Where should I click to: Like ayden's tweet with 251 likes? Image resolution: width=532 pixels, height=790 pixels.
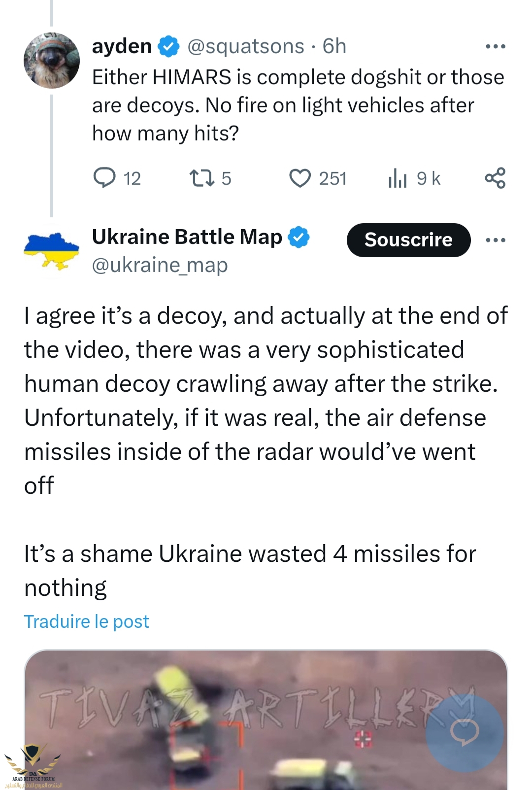click(300, 178)
